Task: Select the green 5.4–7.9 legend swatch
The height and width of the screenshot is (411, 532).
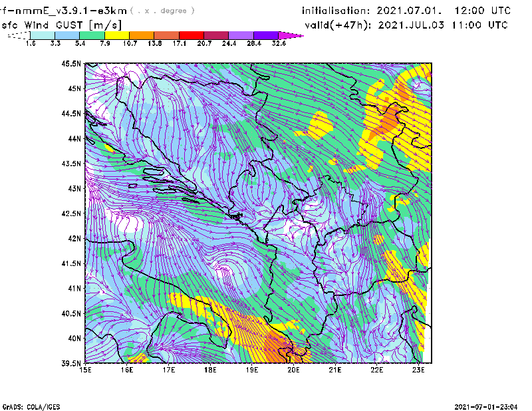Action: pyautogui.click(x=92, y=35)
